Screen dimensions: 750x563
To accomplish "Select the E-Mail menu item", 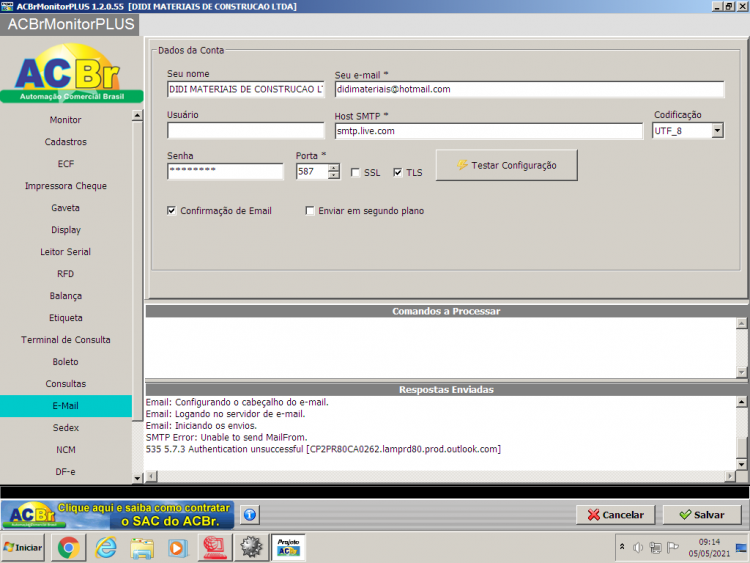I will click(66, 406).
